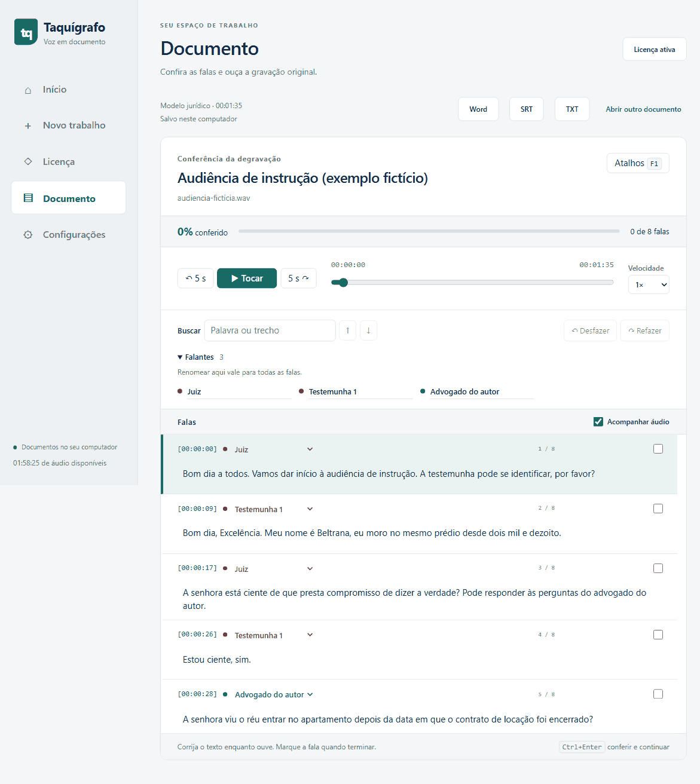
Task: Click the diamond Licença icon
Action: point(28,161)
